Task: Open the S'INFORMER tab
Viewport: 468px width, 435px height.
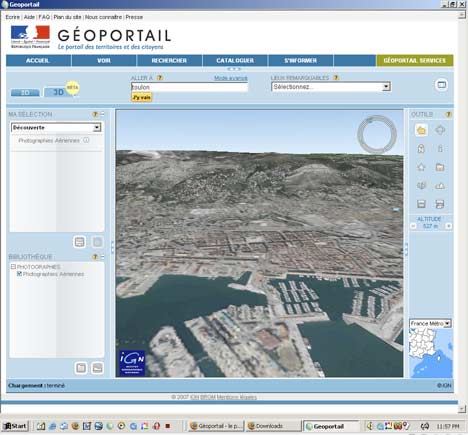Action: pyautogui.click(x=300, y=60)
